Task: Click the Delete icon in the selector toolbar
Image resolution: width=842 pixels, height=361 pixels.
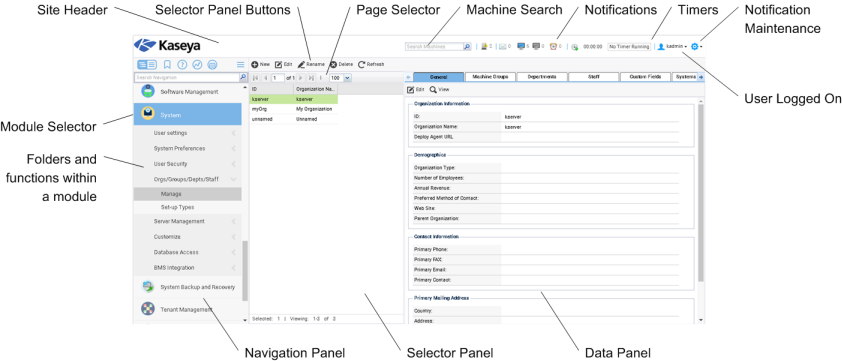Action: 333,64
